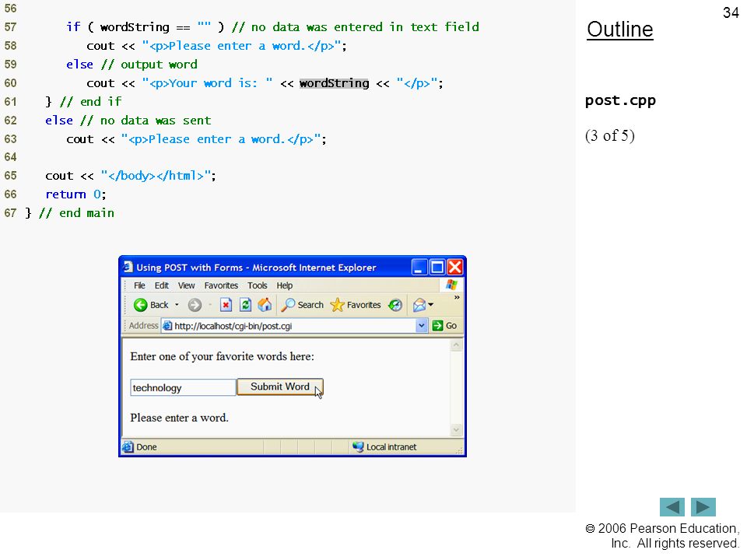The height and width of the screenshot is (560, 747).
Task: Open the Favorites menu
Action: [x=221, y=285]
